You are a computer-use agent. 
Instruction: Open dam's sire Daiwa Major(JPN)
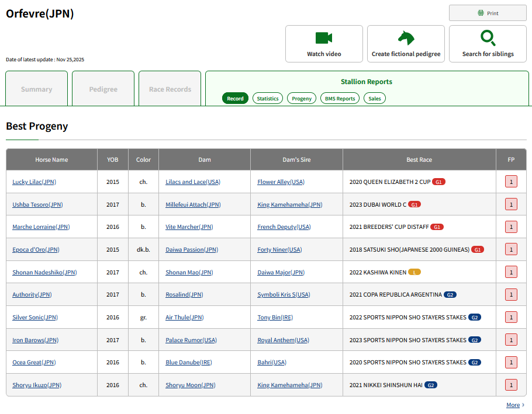point(281,272)
